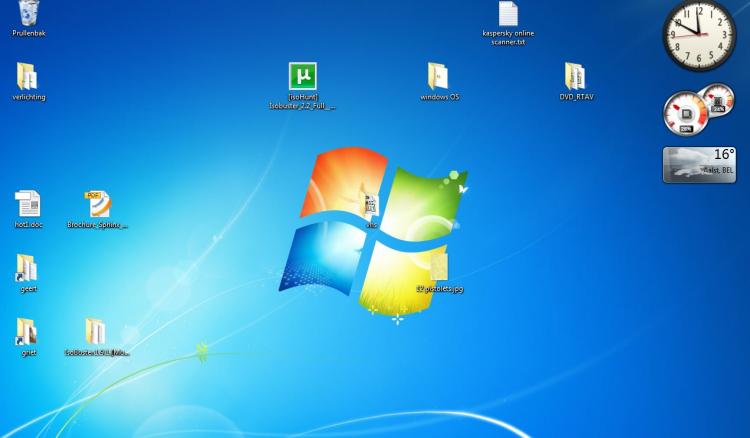
Task: Click the analog clock gadget
Action: 699,35
